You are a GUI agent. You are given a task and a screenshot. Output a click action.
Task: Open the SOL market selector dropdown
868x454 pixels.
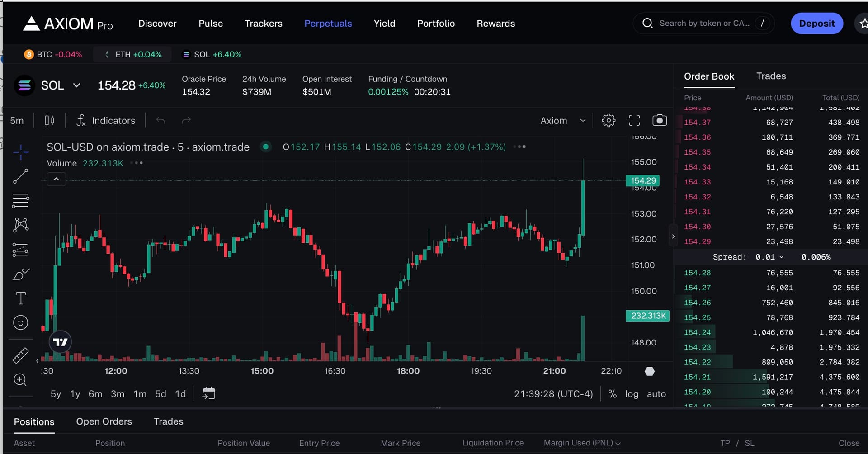[x=61, y=85]
